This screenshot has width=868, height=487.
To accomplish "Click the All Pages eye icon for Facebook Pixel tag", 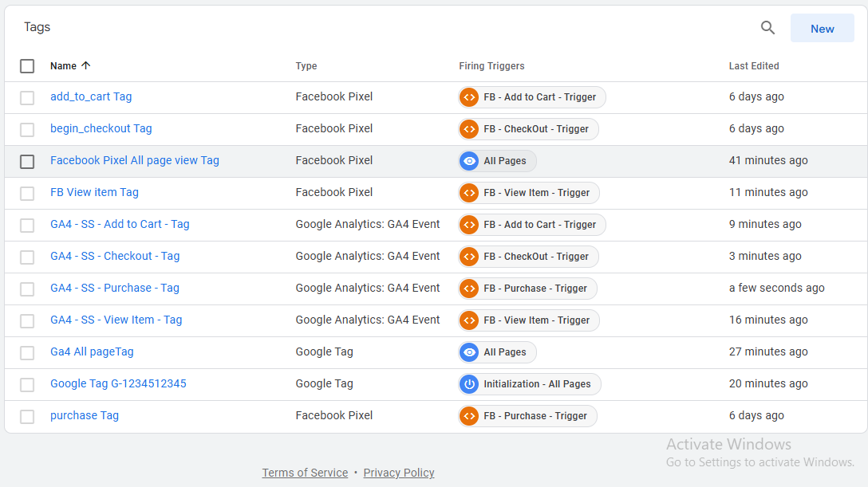I will tap(469, 161).
